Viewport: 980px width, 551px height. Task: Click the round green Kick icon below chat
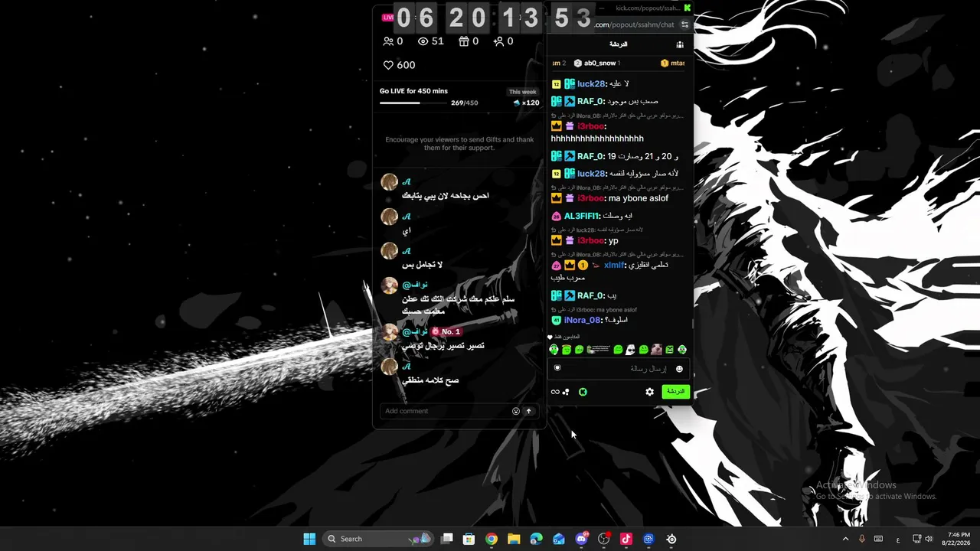tap(583, 392)
